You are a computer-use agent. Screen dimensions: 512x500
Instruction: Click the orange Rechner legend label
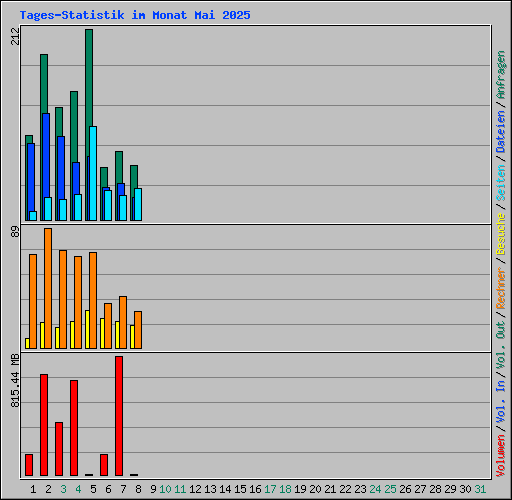pos(501,288)
